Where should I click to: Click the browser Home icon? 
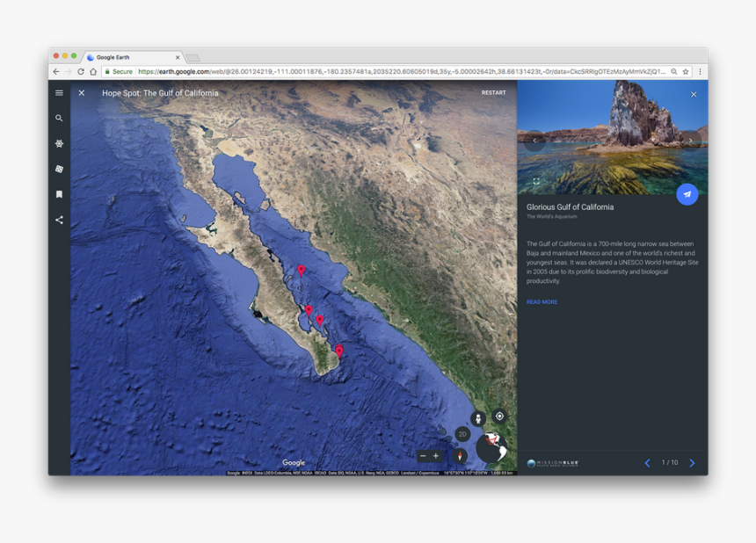[x=93, y=71]
